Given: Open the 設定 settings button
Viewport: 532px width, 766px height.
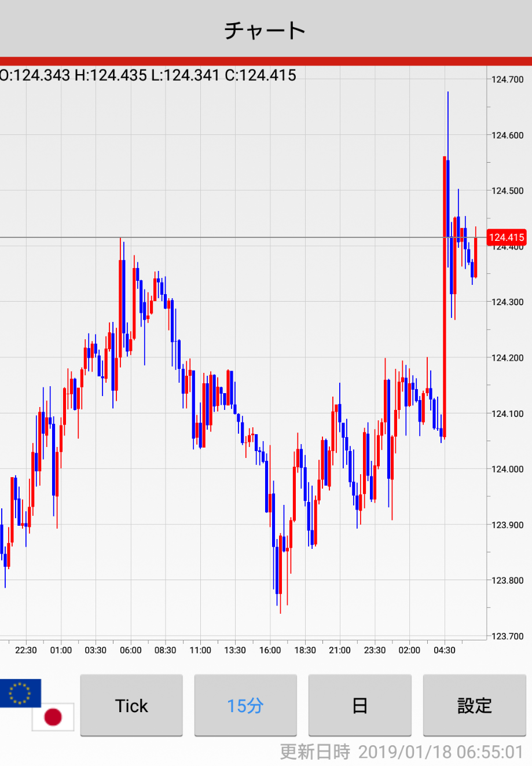Looking at the screenshot, I should [474, 705].
